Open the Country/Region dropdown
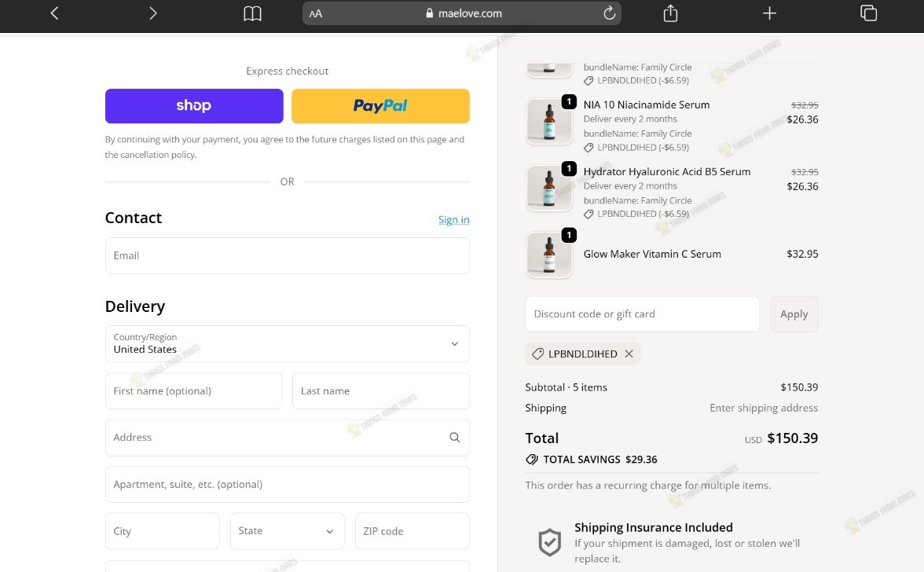Image resolution: width=924 pixels, height=572 pixels. pos(287,343)
